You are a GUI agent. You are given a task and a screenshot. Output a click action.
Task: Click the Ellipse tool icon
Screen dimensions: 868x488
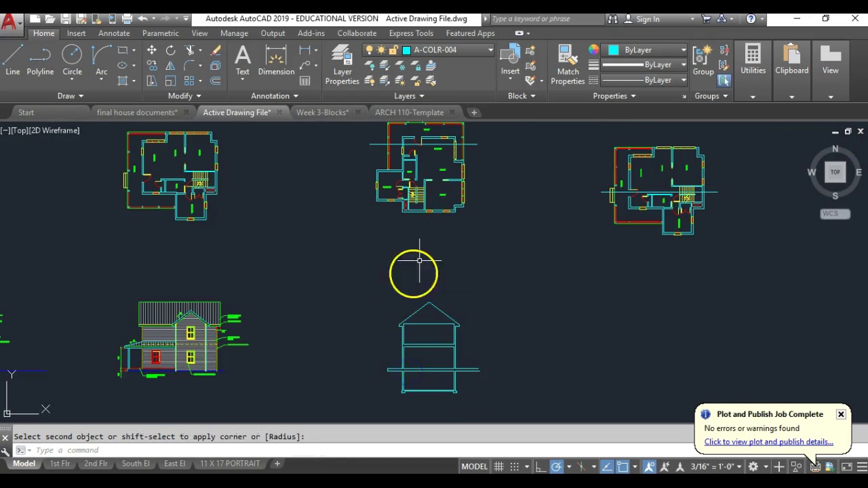point(123,66)
